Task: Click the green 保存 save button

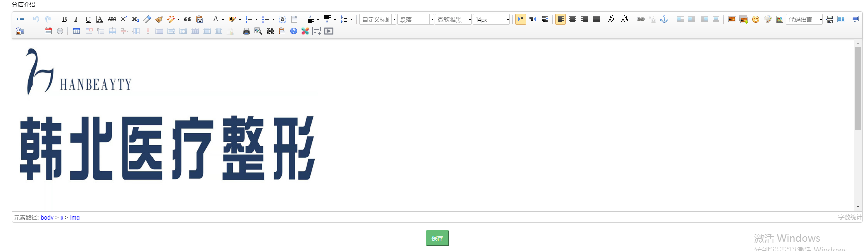Action: pos(437,238)
